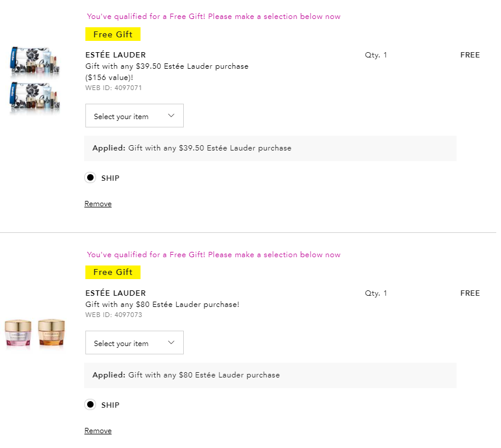Remove the $39.50 Estée Lauder gift
Viewport: 501px width, 448px height.
tap(98, 204)
